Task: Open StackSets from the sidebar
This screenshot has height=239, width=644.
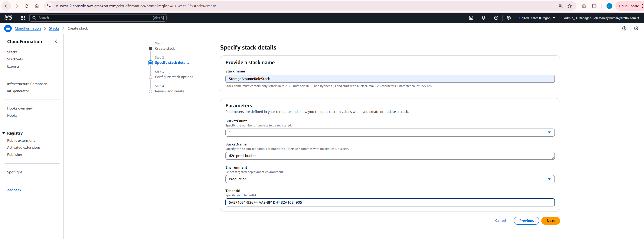Action: point(15,59)
